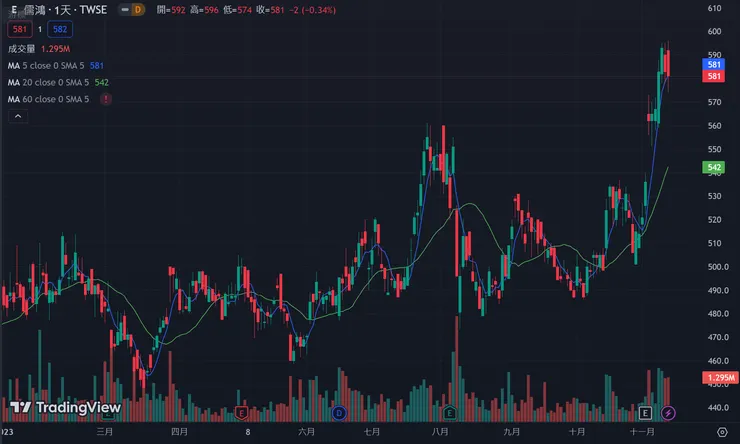
Task: Click the 七月 time axis label
Action: pyautogui.click(x=372, y=432)
